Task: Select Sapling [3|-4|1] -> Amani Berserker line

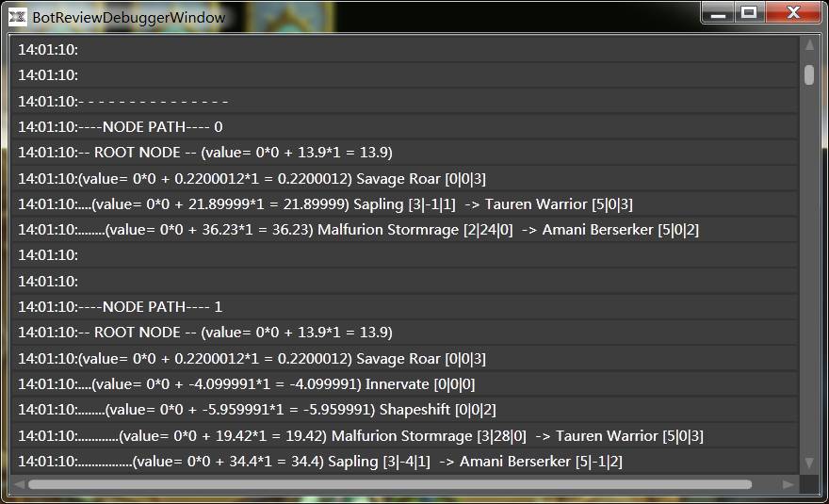Action: [x=404, y=462]
